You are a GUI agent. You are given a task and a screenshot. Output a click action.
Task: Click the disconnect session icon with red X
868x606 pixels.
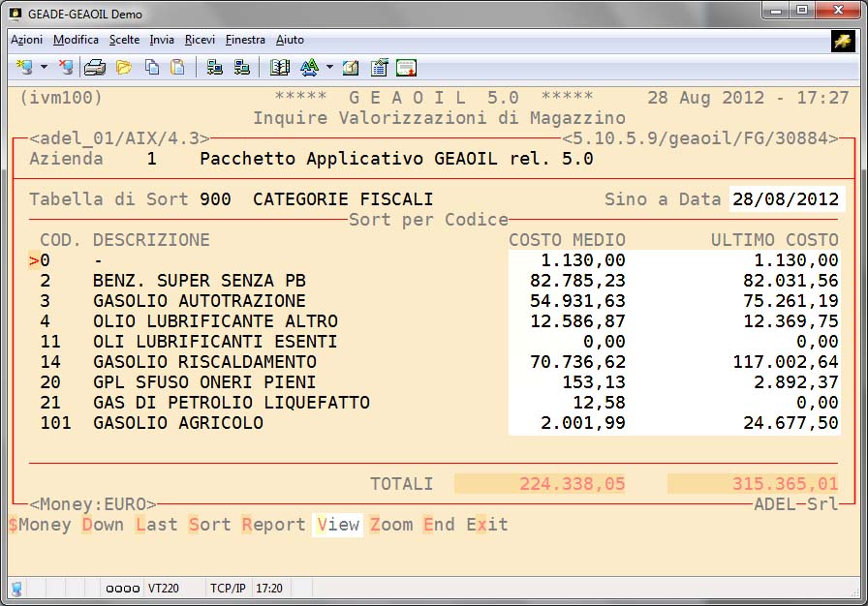[x=66, y=68]
